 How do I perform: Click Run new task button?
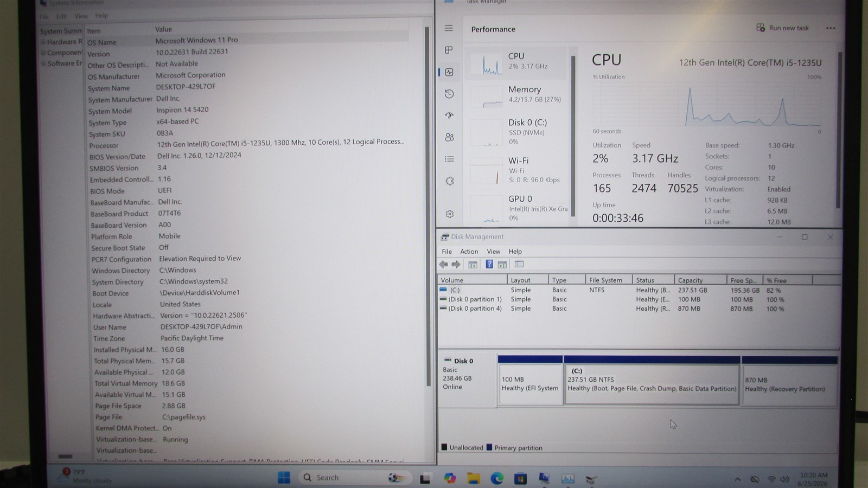[782, 28]
